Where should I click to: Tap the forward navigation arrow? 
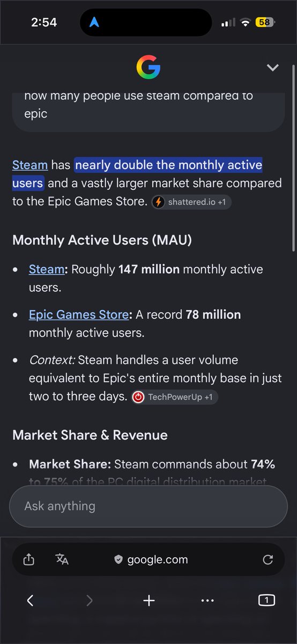(x=90, y=601)
